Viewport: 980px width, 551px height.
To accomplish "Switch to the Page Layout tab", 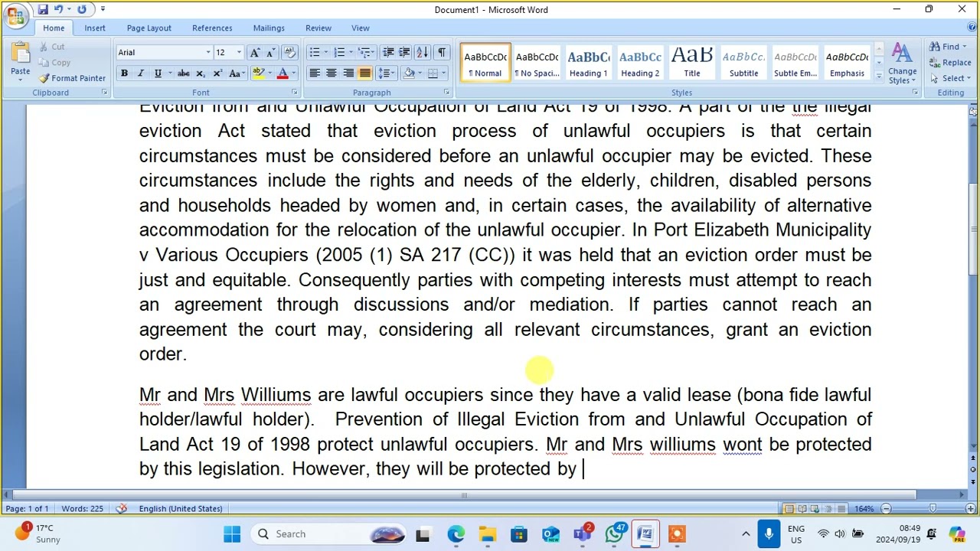I will (x=149, y=28).
